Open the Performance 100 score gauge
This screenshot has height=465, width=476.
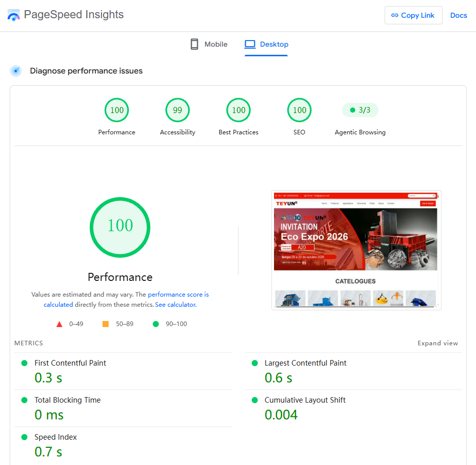[x=117, y=110]
